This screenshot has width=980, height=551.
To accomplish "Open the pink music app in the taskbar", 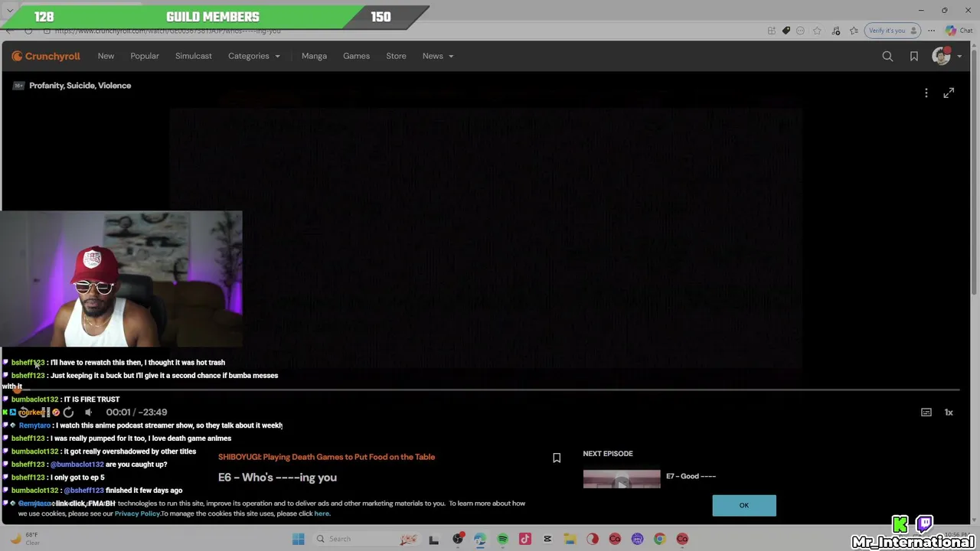I will point(525,539).
